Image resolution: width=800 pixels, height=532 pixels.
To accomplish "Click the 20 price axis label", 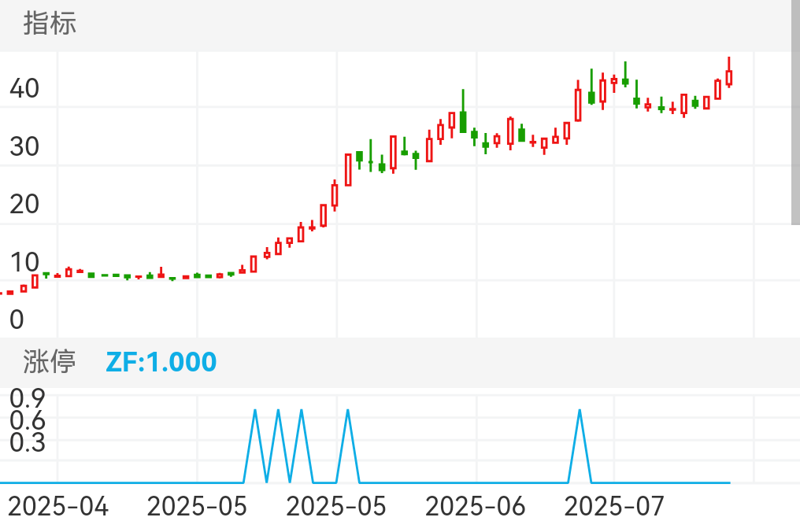I will coord(24,205).
